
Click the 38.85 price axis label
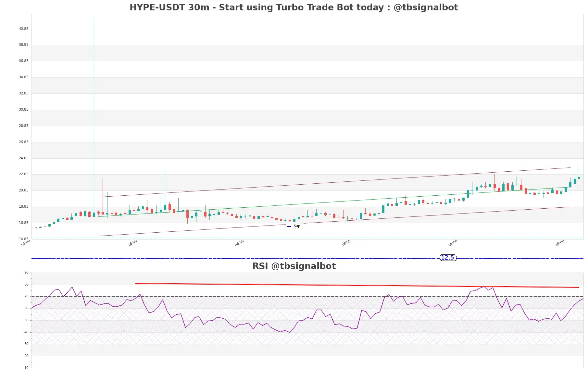click(x=23, y=45)
